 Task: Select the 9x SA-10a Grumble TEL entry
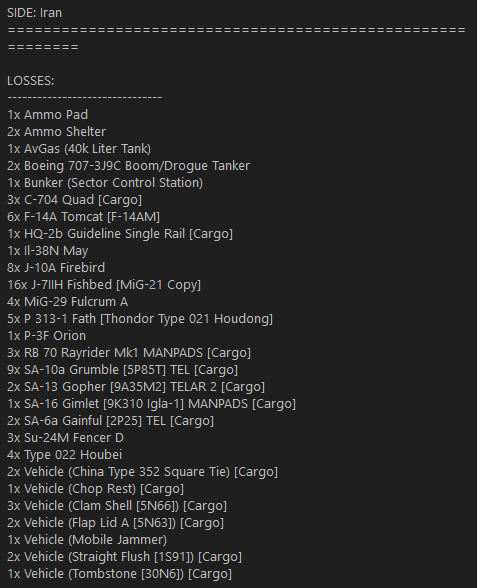(123, 370)
